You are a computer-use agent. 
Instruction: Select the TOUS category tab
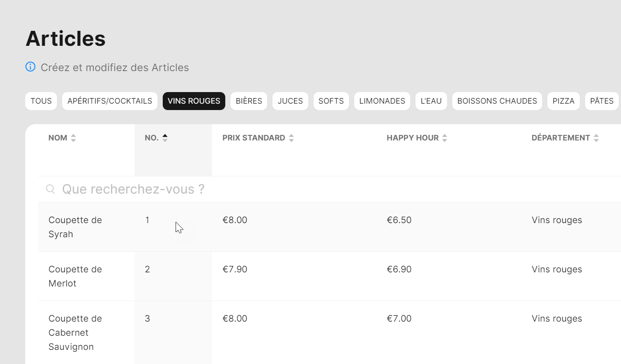[x=41, y=101]
